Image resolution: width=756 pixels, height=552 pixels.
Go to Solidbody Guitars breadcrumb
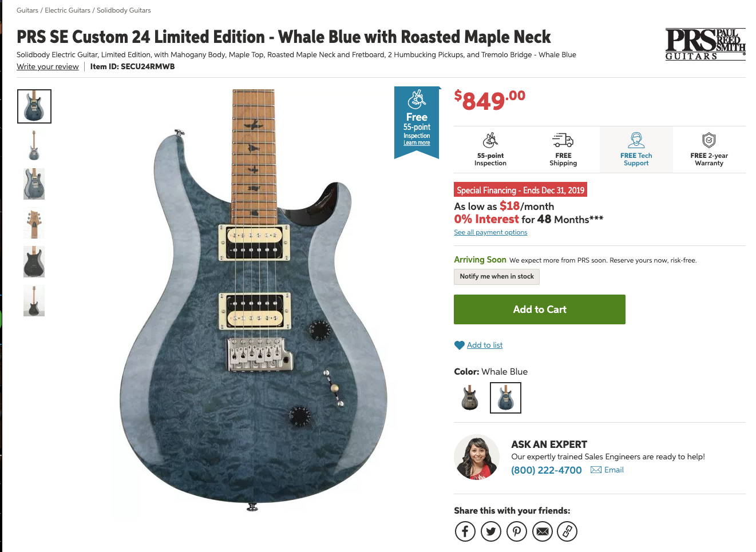click(124, 10)
